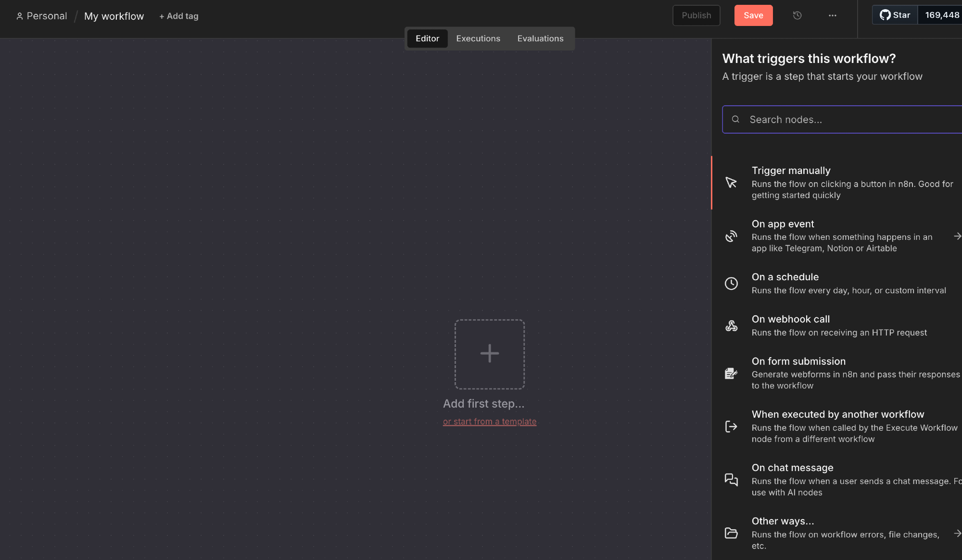Click the On chat message bubble icon
This screenshot has width=962, height=560.
coord(731,480)
